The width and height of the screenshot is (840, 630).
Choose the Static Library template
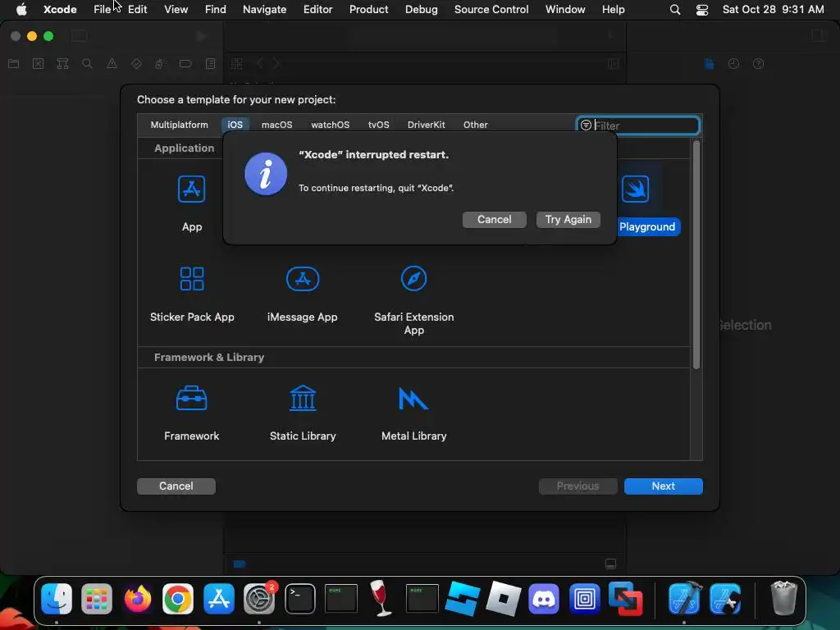(x=303, y=398)
